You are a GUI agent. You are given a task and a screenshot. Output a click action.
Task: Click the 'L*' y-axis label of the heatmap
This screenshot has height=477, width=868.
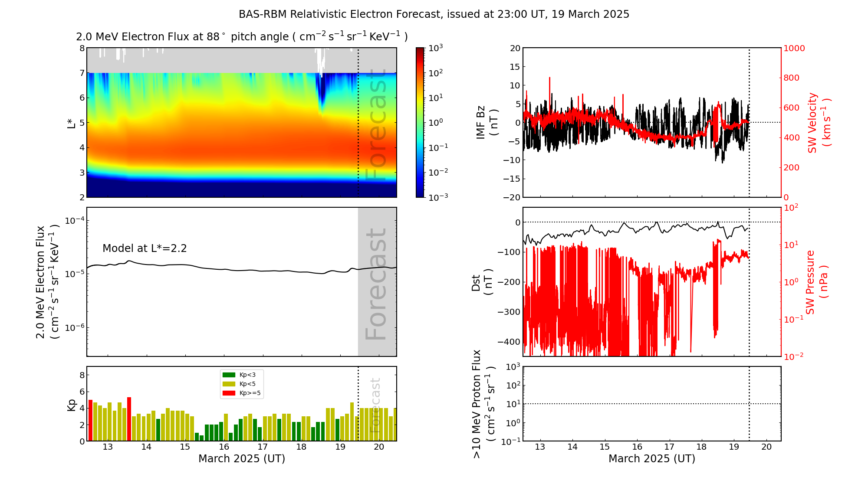(72, 123)
